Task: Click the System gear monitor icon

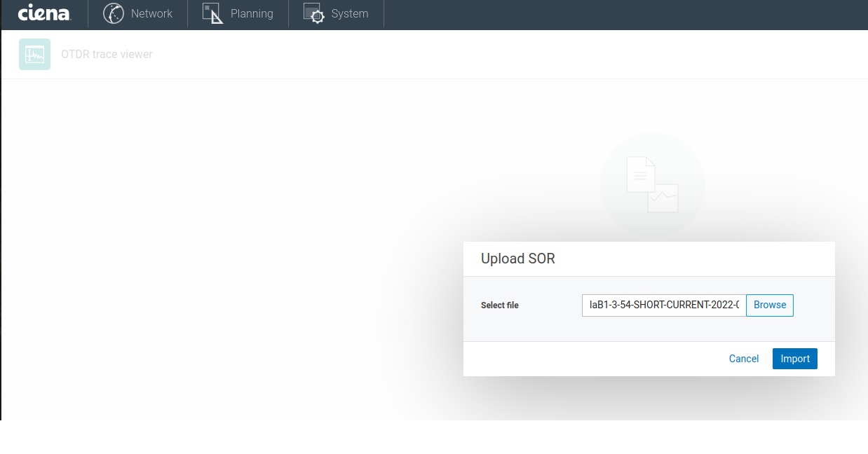Action: coord(313,13)
